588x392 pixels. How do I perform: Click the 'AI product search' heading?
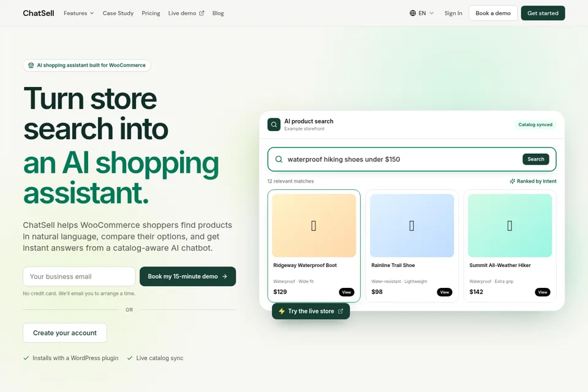(309, 121)
